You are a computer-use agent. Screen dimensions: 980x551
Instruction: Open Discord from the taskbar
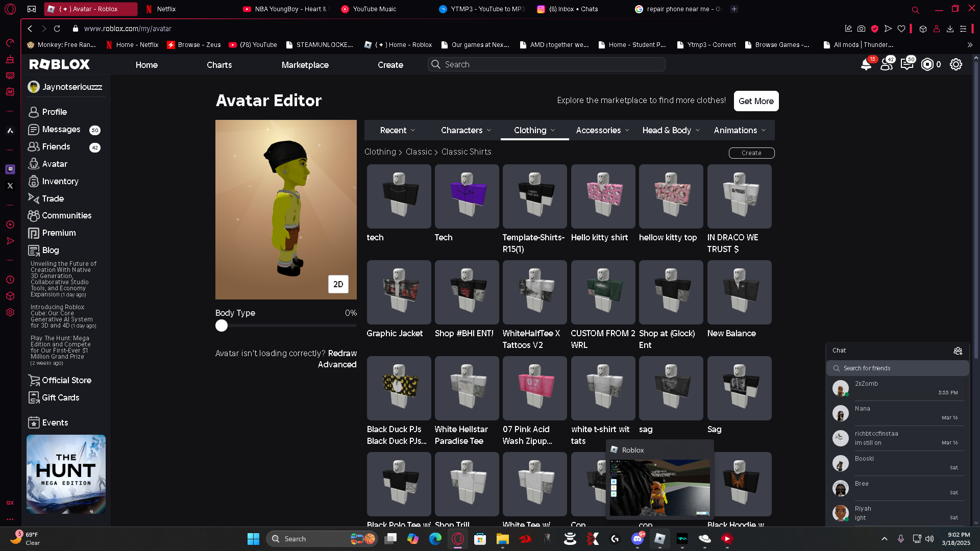[638, 539]
